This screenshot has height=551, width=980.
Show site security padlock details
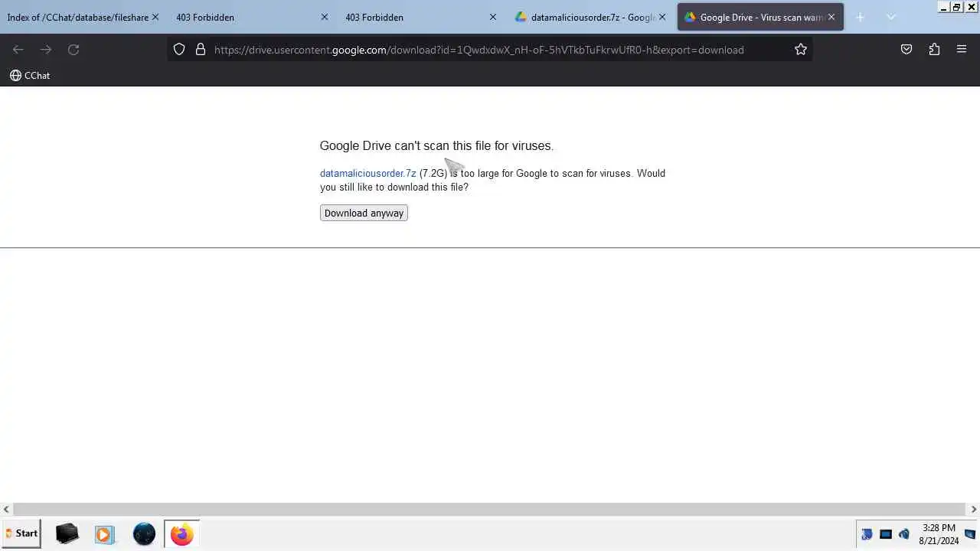(201, 49)
